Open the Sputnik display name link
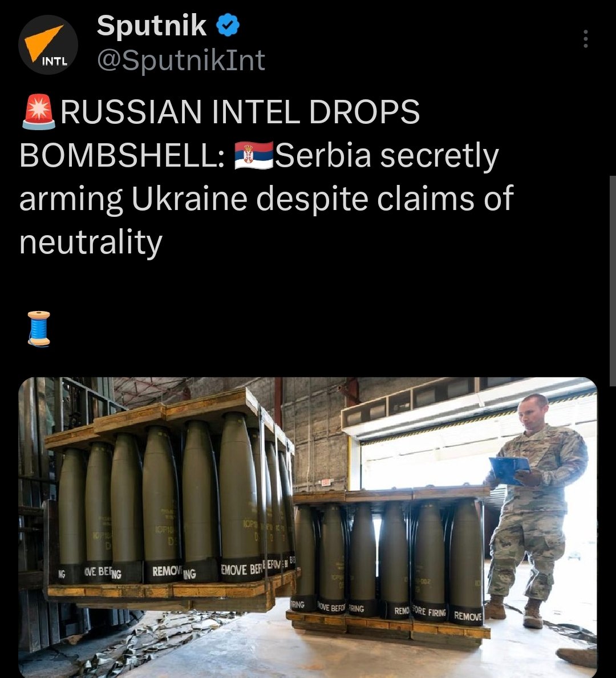This screenshot has width=616, height=678. pyautogui.click(x=151, y=25)
